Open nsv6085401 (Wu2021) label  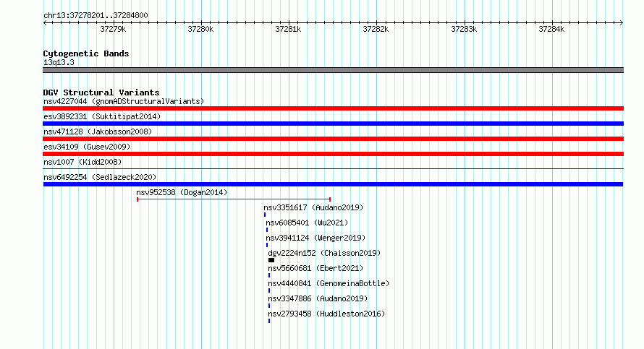pos(307,223)
